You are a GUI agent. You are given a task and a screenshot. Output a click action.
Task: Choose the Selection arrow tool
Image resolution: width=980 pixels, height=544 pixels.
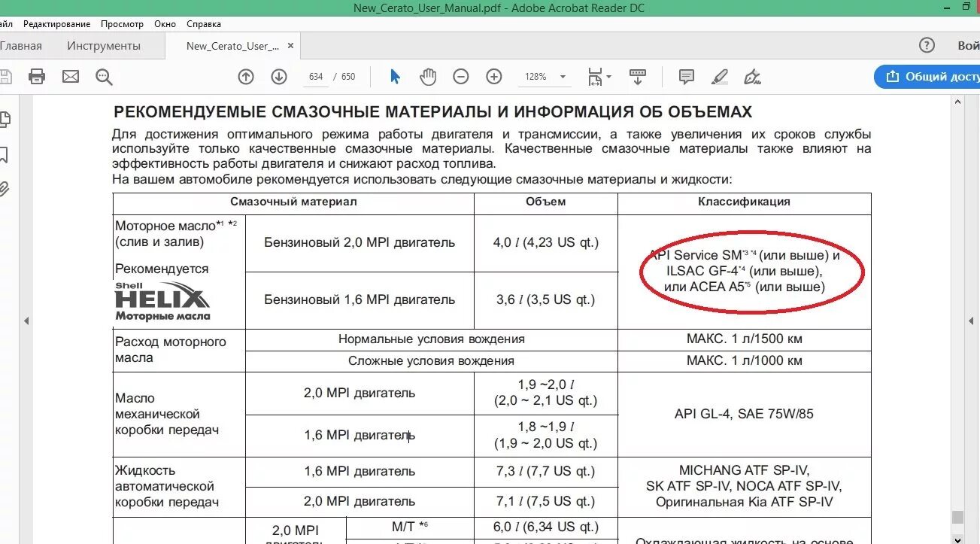click(x=396, y=76)
